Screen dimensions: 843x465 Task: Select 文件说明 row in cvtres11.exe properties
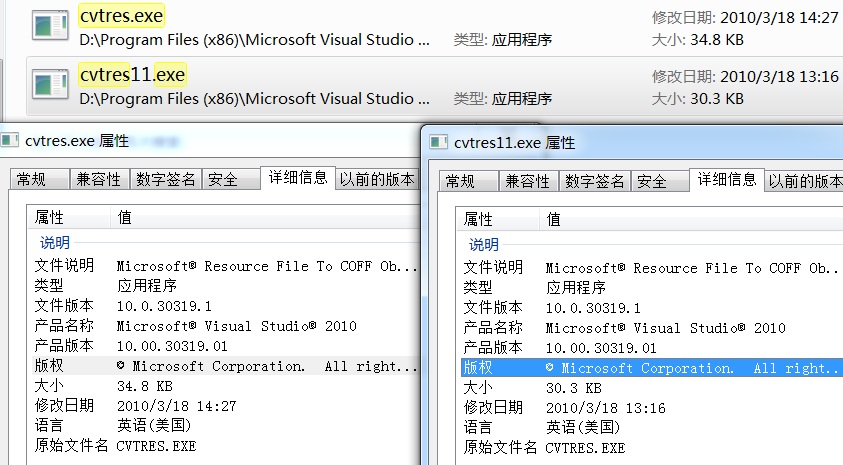point(652,268)
